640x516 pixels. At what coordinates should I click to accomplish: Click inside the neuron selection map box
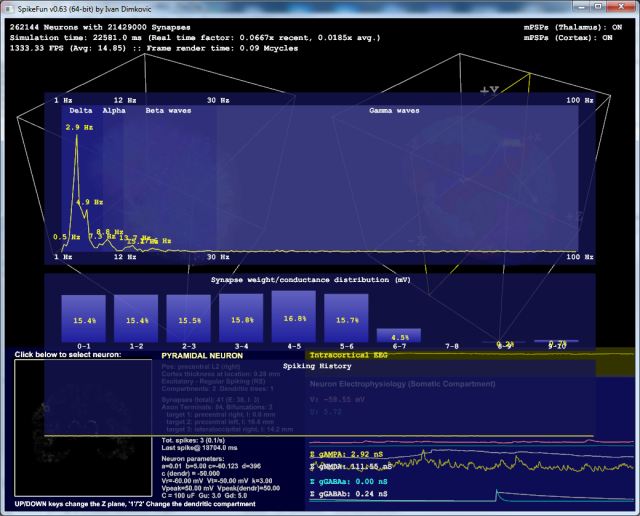83,427
